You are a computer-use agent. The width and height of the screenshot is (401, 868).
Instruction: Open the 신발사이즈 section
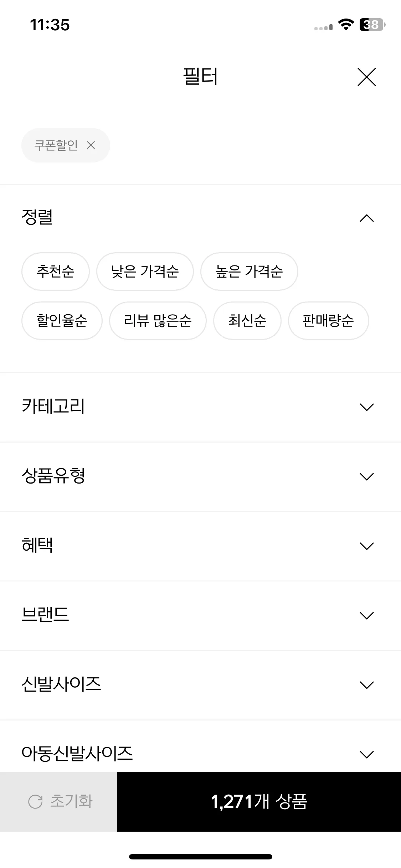click(x=200, y=684)
